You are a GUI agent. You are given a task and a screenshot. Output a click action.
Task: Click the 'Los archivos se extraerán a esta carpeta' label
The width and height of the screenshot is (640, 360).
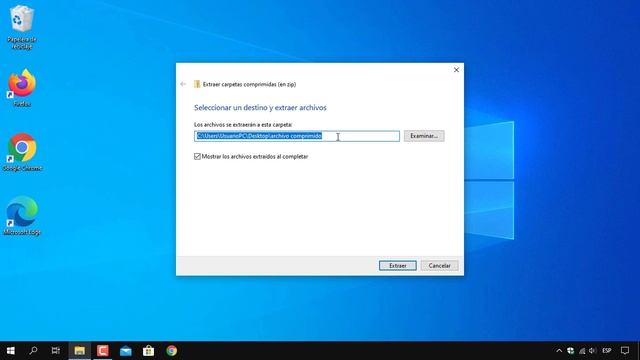click(243, 124)
